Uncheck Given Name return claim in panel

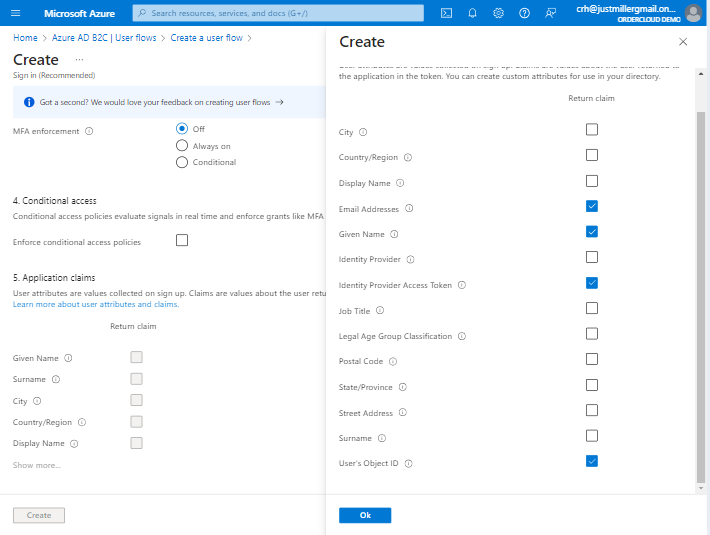coord(592,232)
